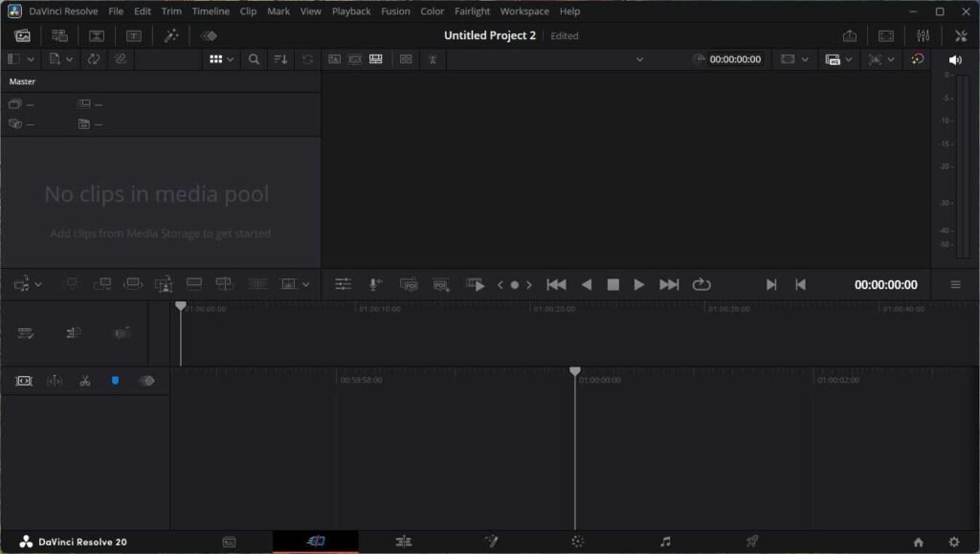Open the Tools panel above the timeline

click(344, 284)
